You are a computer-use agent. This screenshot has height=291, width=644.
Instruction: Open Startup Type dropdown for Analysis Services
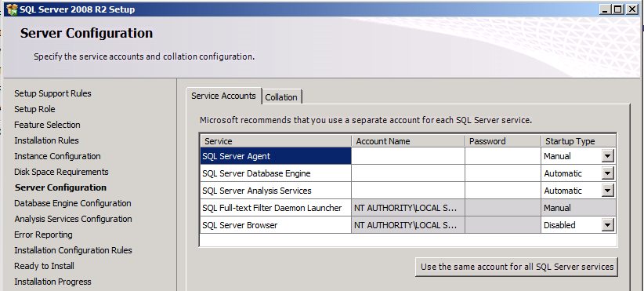pyautogui.click(x=608, y=191)
